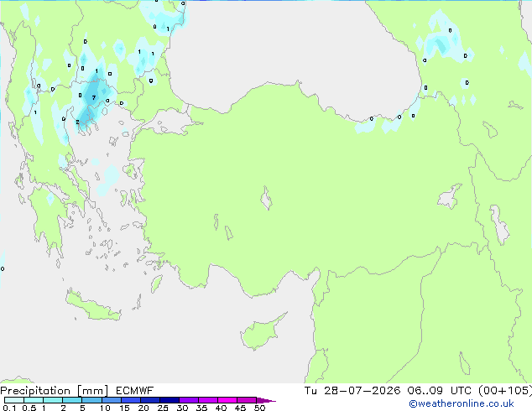Click the island of Crete on the map
This screenshot has height=411, width=532.
click(93, 306)
